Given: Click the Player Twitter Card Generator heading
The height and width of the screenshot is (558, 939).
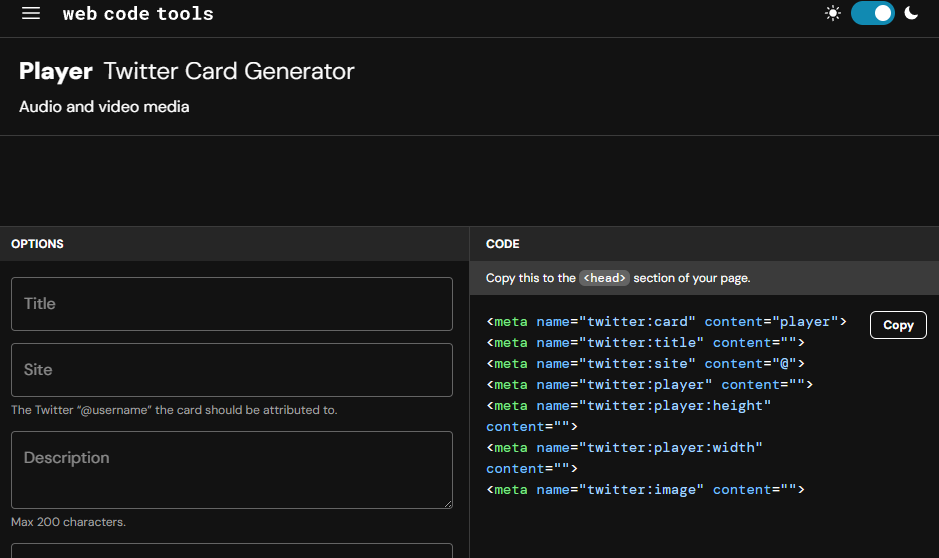Looking at the screenshot, I should (187, 71).
